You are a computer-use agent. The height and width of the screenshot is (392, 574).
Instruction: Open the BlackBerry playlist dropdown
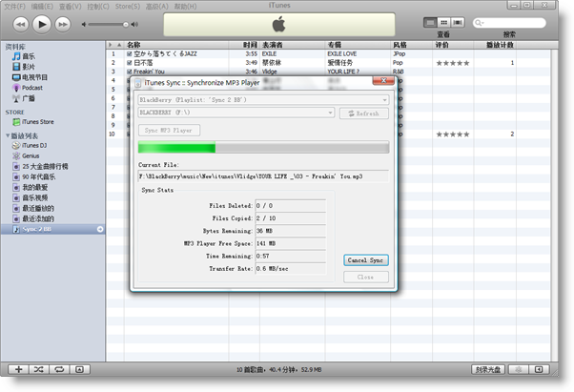click(263, 100)
